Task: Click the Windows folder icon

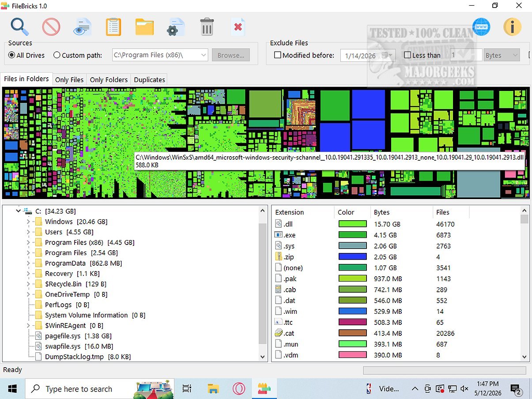Action: (x=38, y=222)
